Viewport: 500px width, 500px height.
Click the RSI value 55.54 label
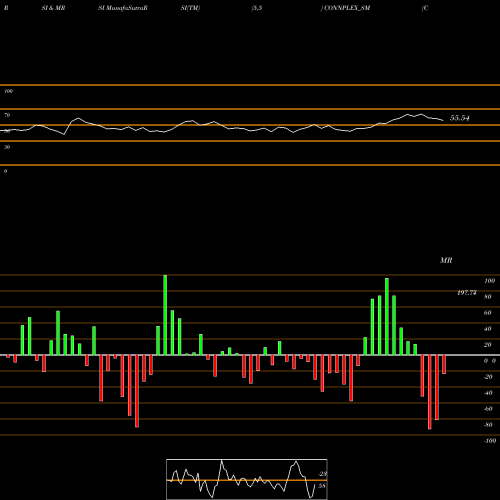[460, 118]
